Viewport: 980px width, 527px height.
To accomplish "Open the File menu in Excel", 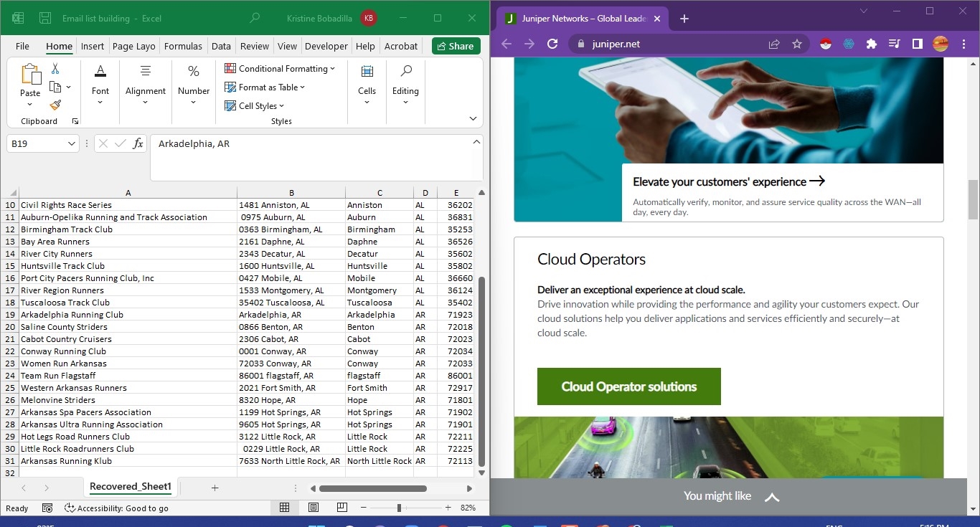I will pyautogui.click(x=22, y=46).
